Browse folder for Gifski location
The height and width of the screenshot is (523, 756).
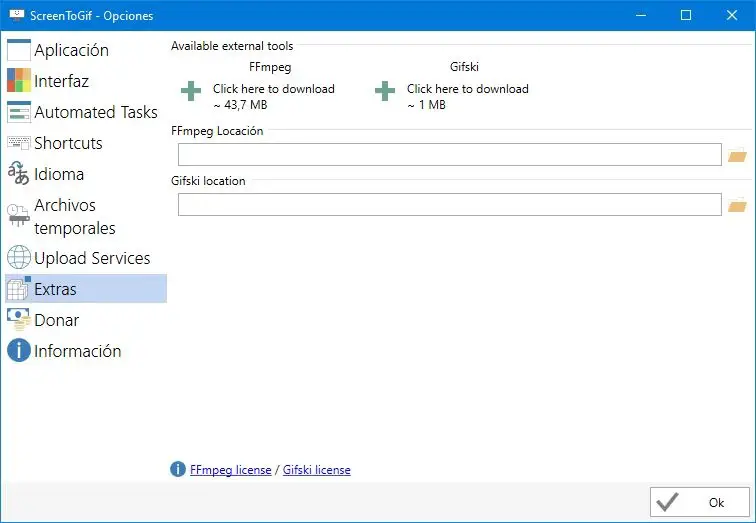point(737,205)
